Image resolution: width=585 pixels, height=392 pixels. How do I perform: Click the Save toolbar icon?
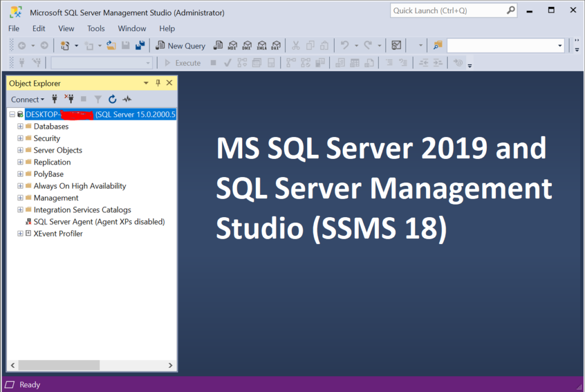tap(126, 45)
